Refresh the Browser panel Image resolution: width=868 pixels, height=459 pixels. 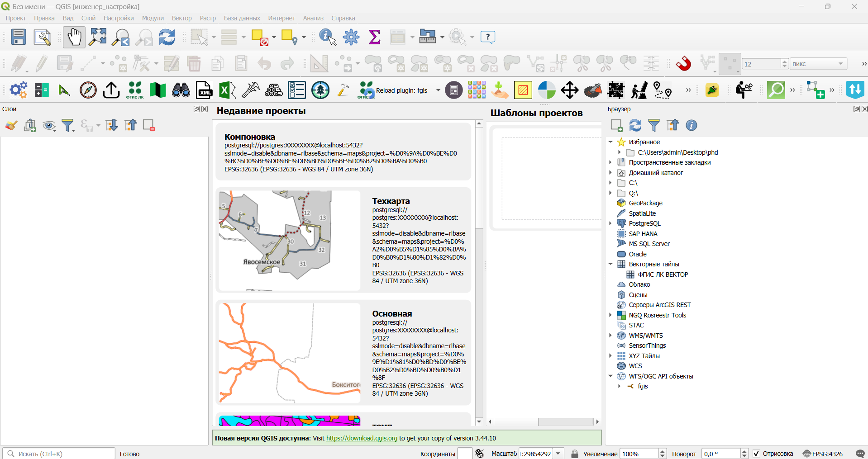pyautogui.click(x=635, y=125)
